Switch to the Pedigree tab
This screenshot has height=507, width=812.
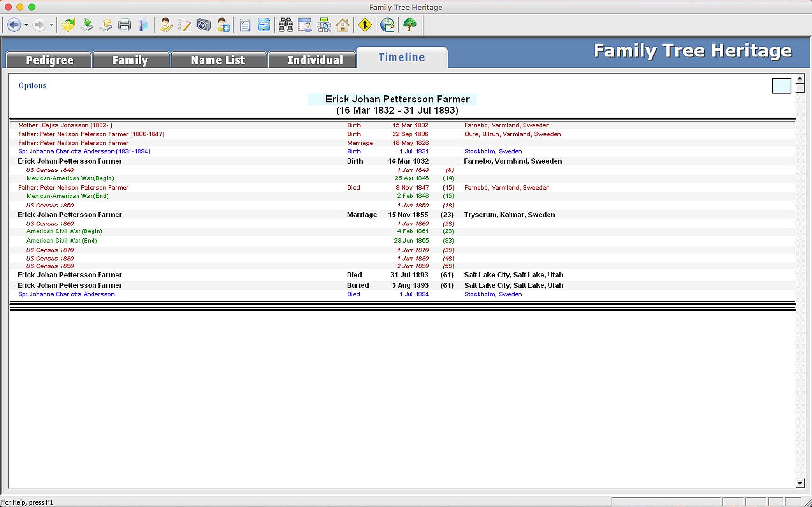(49, 60)
